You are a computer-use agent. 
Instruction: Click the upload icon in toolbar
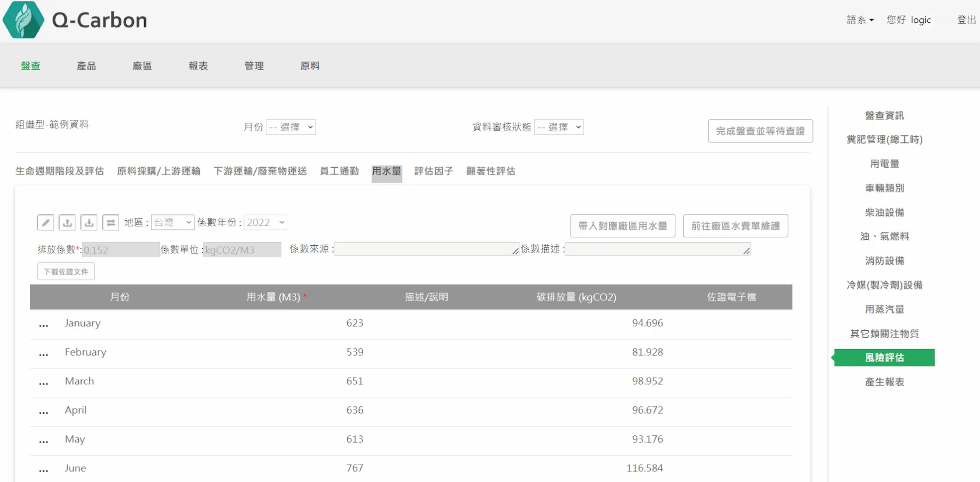click(67, 222)
